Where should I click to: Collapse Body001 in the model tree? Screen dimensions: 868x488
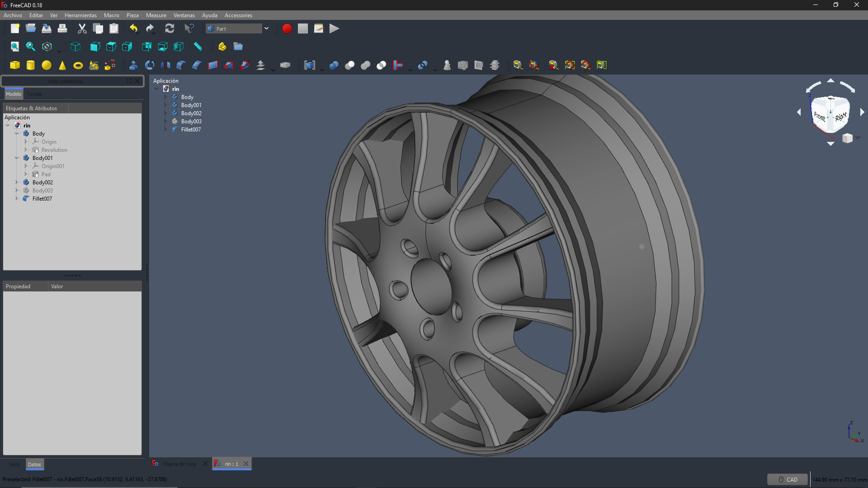[17, 158]
